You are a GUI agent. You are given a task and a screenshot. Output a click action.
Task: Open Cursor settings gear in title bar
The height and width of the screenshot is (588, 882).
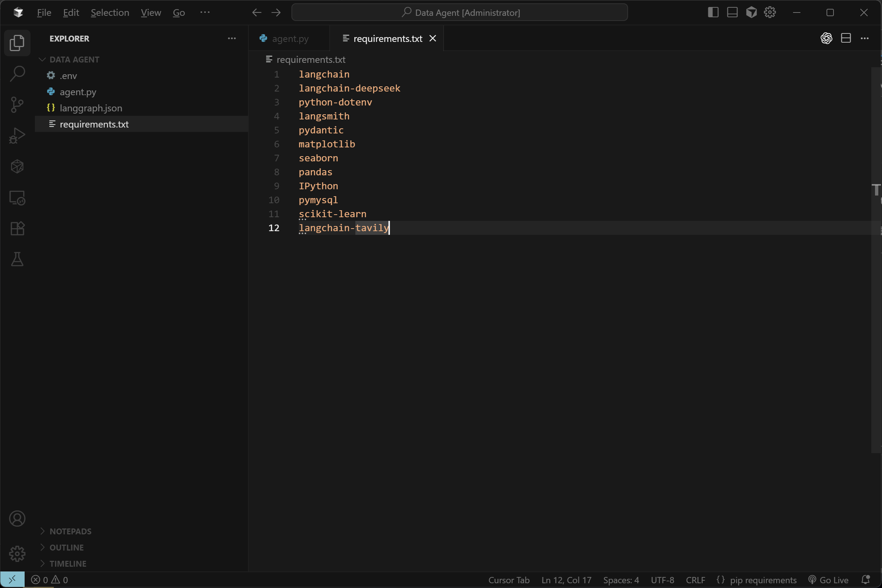click(x=770, y=12)
